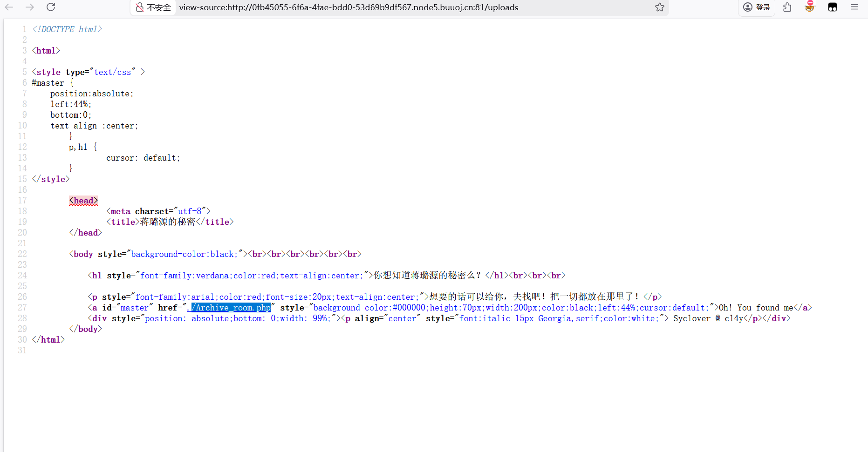Reload the view-source page
The width and height of the screenshot is (868, 452).
(x=51, y=7)
